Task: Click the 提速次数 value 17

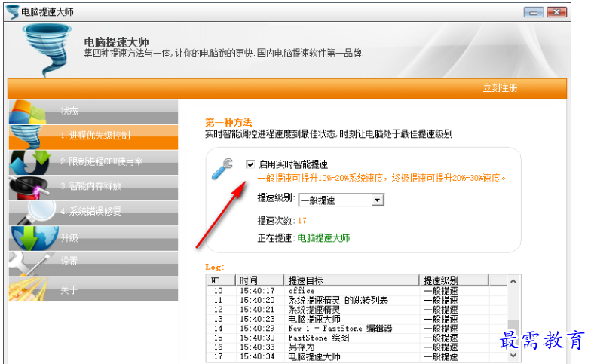Action: pos(302,221)
